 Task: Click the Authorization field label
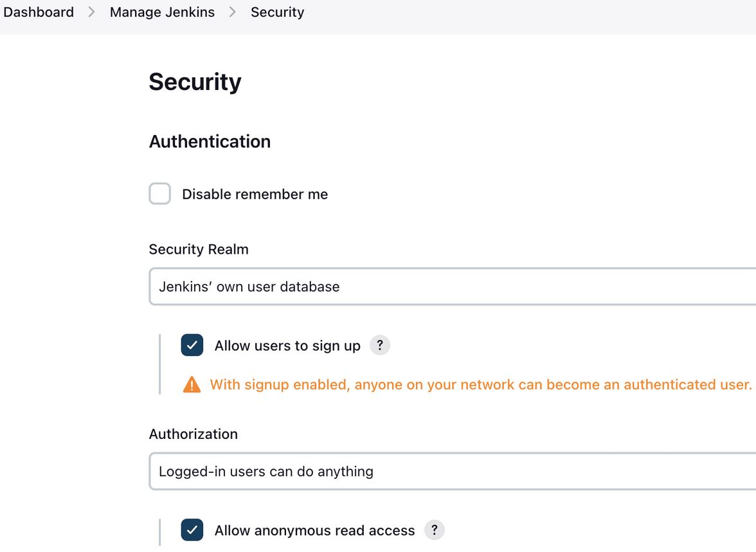point(194,434)
